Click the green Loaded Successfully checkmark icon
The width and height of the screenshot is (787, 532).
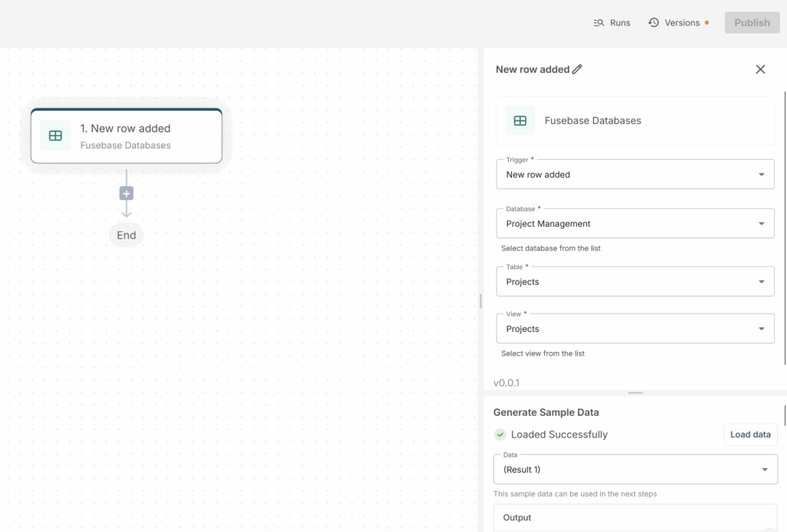click(500, 434)
